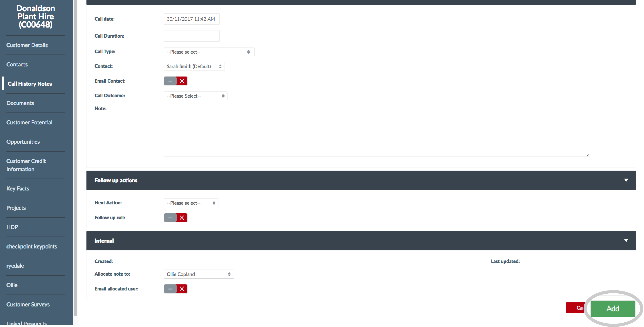Viewport: 644px width, 327px height.
Task: Select Call Outcome from dropdown
Action: tap(195, 96)
